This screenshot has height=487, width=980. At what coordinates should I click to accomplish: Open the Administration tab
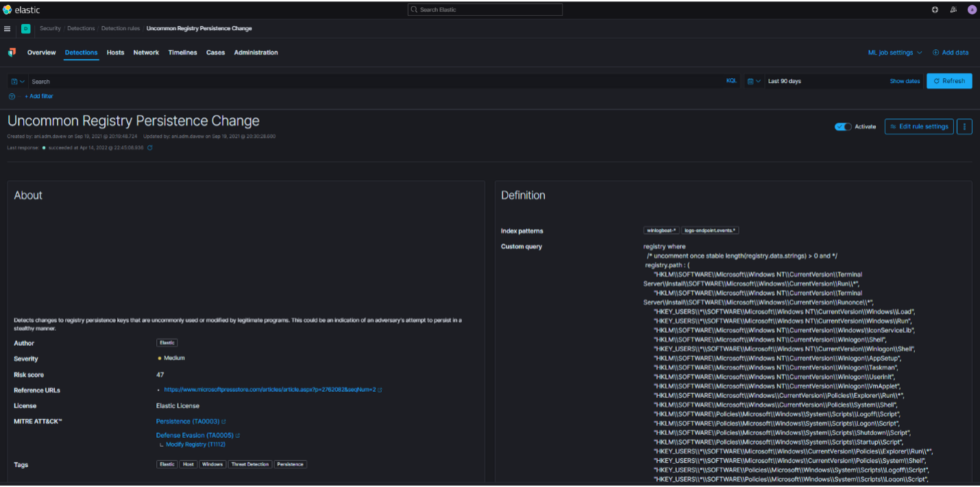[x=256, y=53]
